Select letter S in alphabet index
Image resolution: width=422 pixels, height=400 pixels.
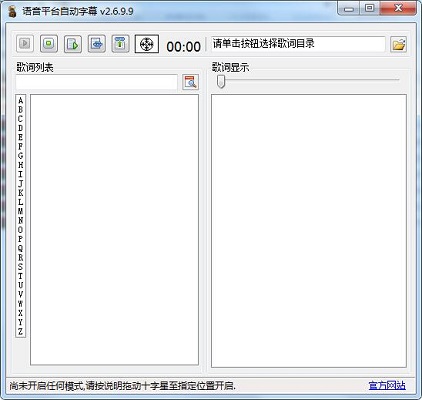21,267
